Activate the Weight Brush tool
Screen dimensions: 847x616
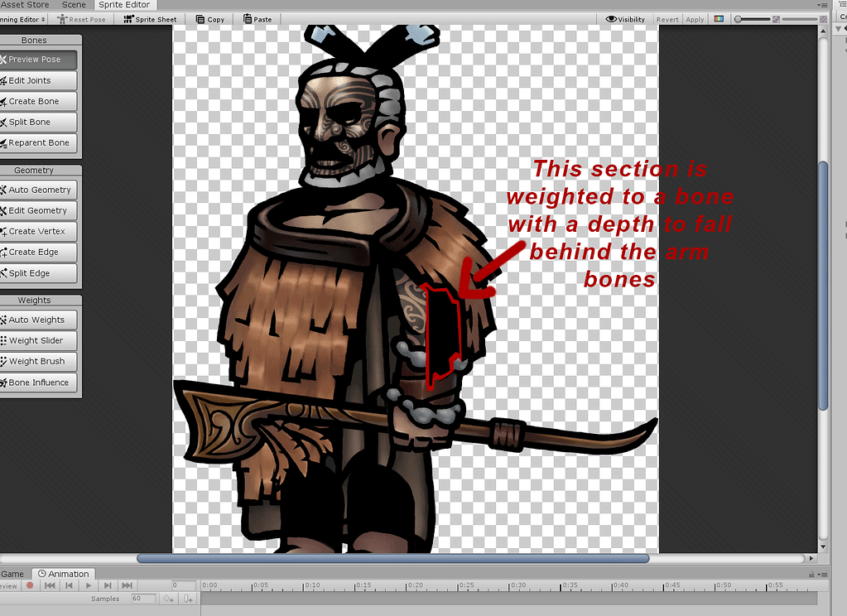[36, 361]
